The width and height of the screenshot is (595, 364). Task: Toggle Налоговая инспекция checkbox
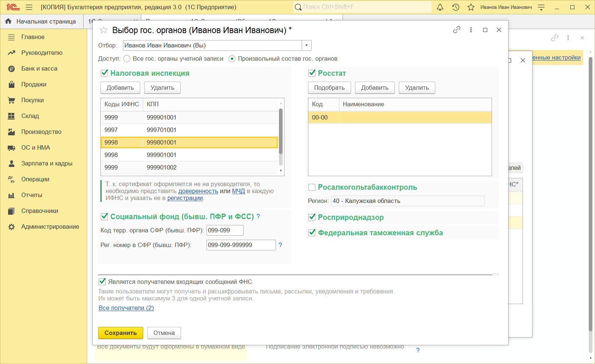point(104,73)
